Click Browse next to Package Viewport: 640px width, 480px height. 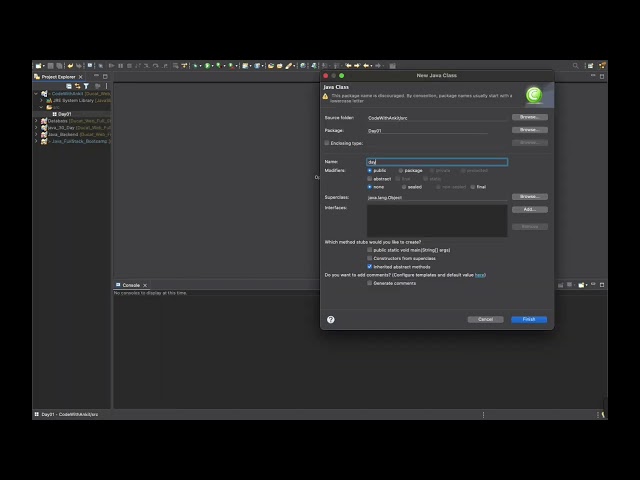[x=530, y=130]
